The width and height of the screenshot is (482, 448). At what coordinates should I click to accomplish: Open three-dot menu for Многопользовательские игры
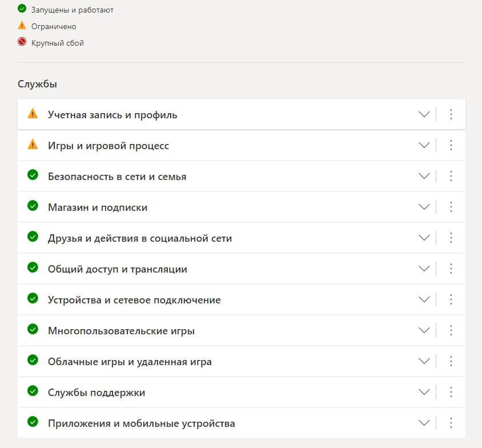[451, 330]
